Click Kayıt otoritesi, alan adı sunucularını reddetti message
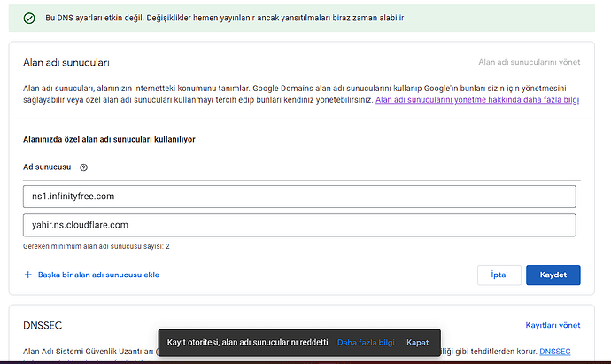The image size is (611, 364). (247, 343)
